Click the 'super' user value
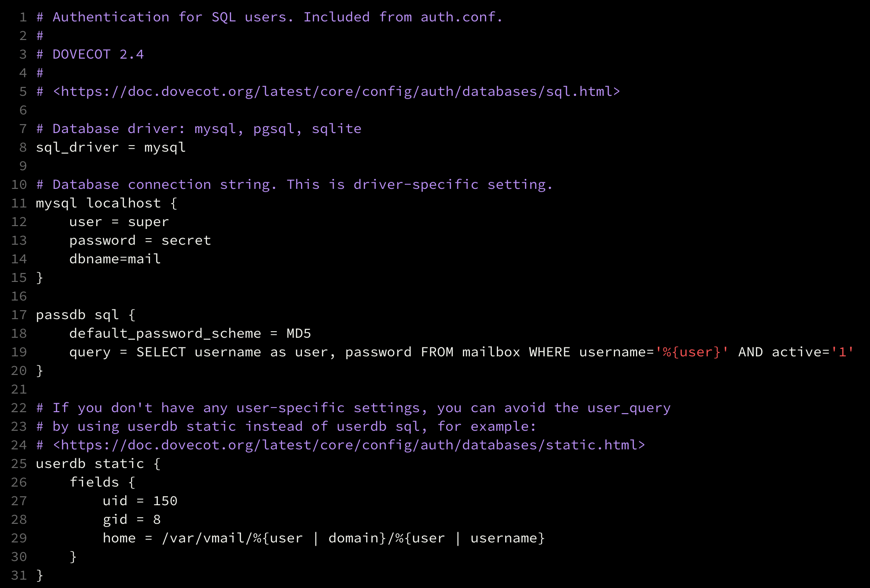The width and height of the screenshot is (870, 588). 148,222
